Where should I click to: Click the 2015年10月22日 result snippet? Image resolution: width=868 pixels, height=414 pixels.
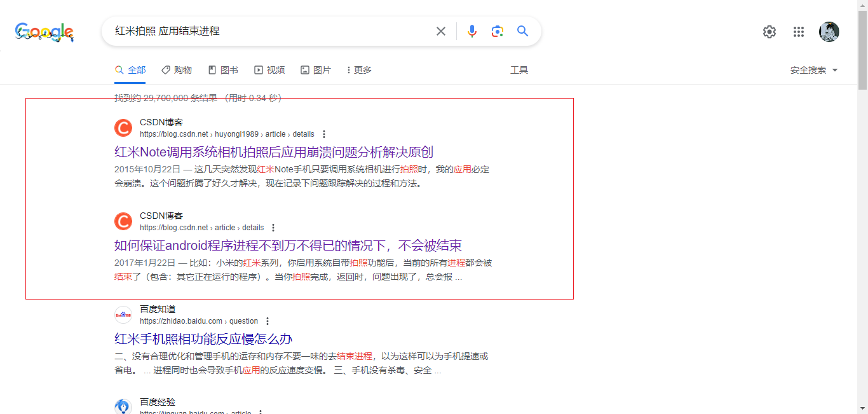click(x=302, y=176)
